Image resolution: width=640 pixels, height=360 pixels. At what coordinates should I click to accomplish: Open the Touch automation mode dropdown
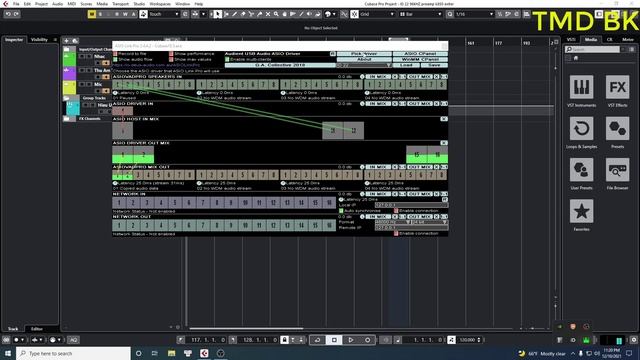[164, 14]
